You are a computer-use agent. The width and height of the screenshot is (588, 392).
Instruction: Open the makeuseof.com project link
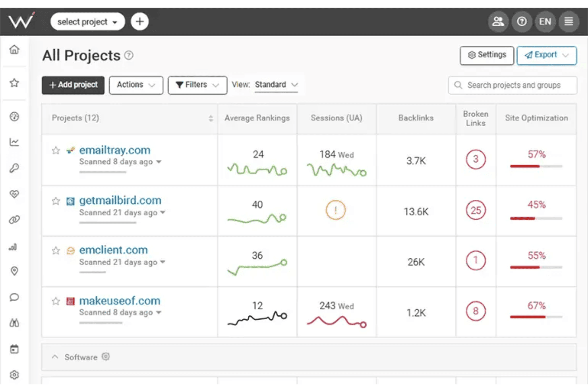pos(120,301)
